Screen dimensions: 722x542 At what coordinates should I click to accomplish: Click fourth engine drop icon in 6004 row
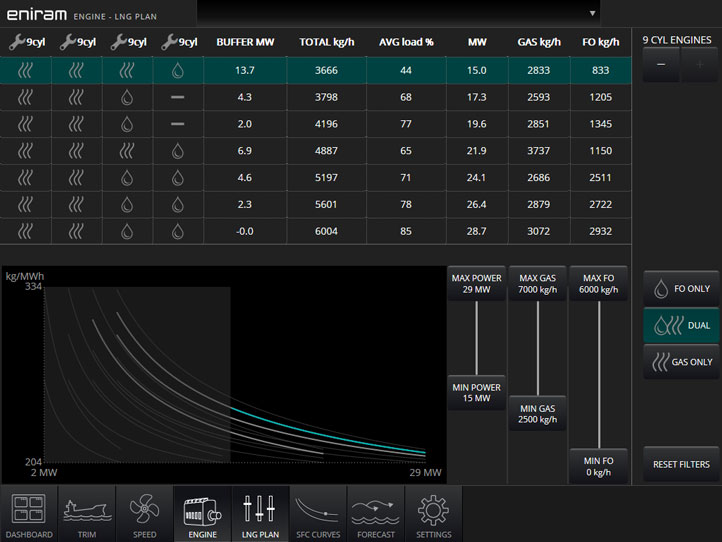click(x=178, y=231)
